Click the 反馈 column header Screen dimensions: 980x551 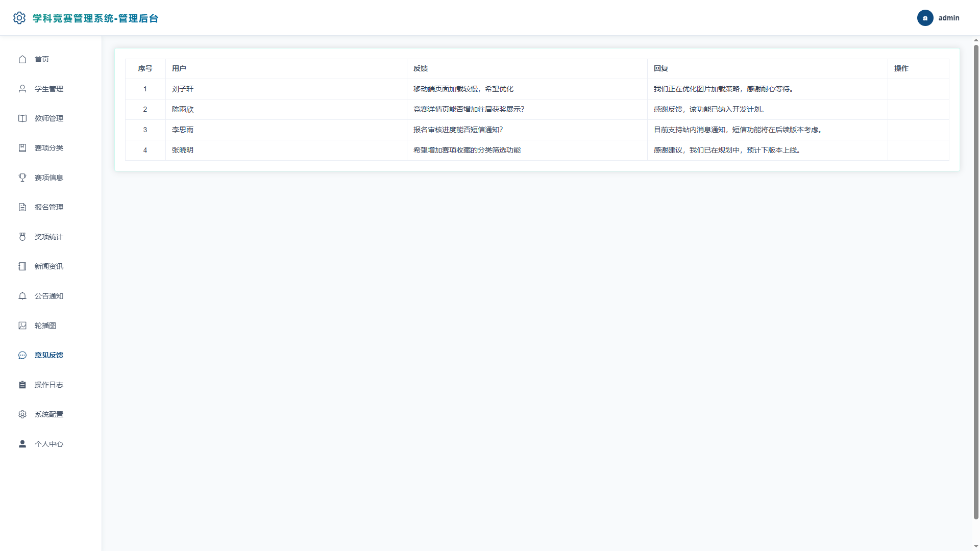[x=421, y=68]
